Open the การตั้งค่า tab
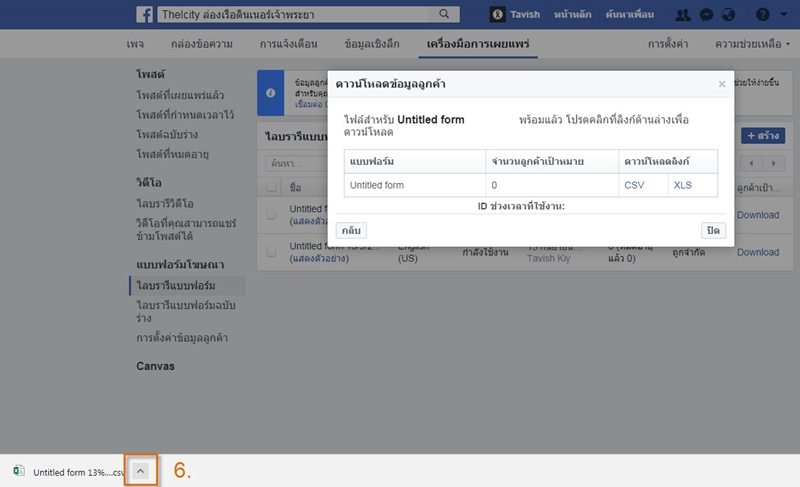The width and height of the screenshot is (800, 487). click(668, 44)
